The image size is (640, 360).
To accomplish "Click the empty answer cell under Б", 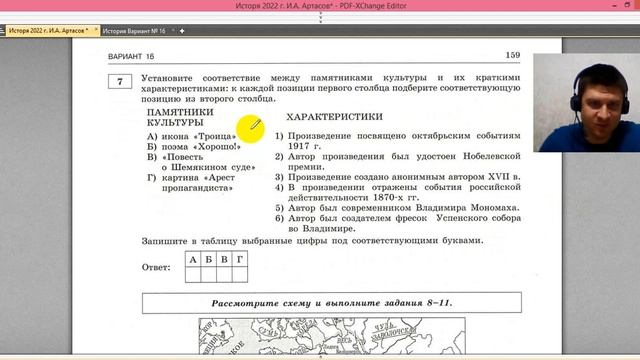I will [x=208, y=274].
